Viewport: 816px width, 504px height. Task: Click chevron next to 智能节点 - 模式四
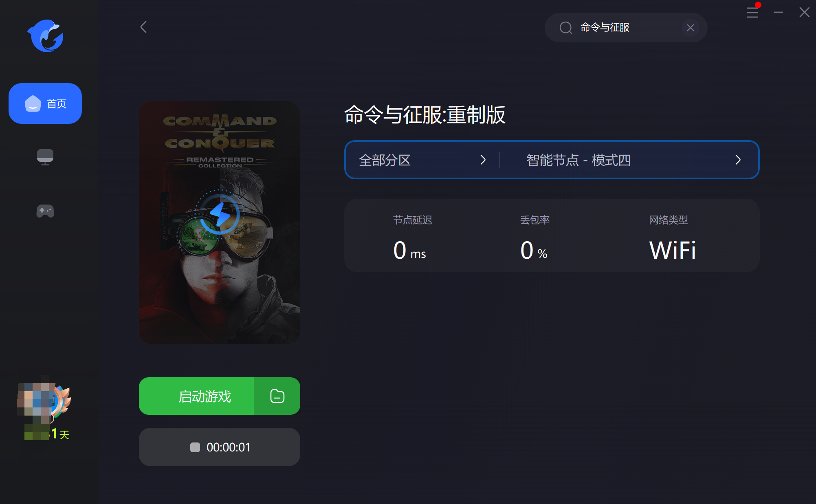[x=738, y=160]
